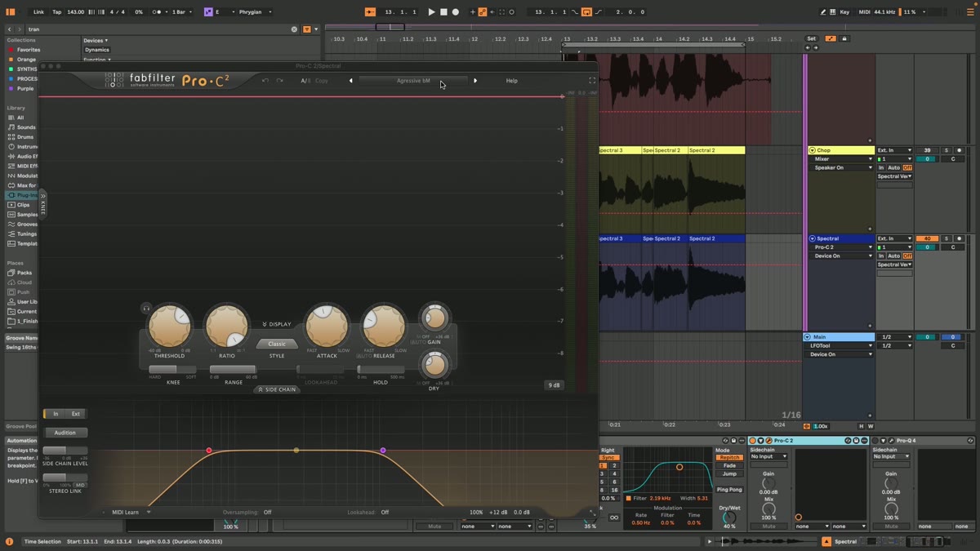Screen dimensions: 980x551
Task: Click the Tap tempo button
Action: (x=56, y=12)
